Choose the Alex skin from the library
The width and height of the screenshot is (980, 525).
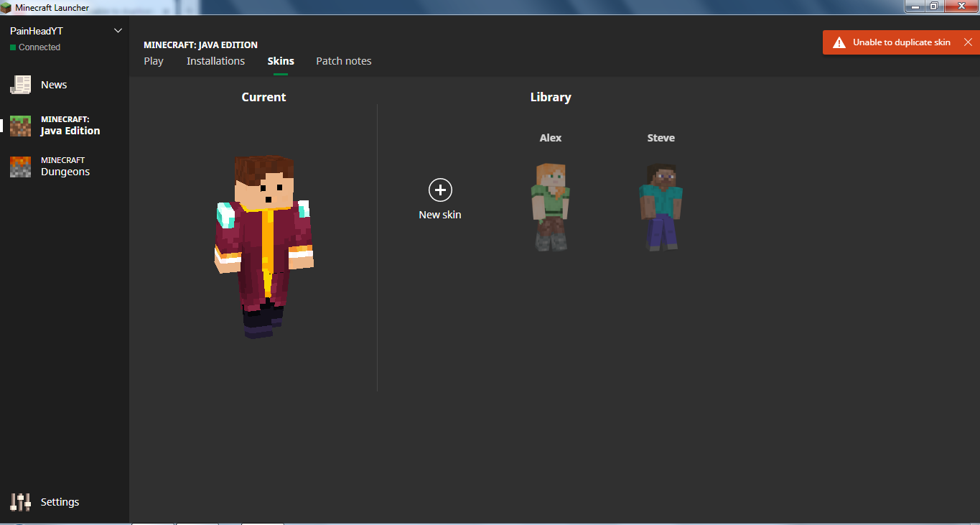coord(551,206)
